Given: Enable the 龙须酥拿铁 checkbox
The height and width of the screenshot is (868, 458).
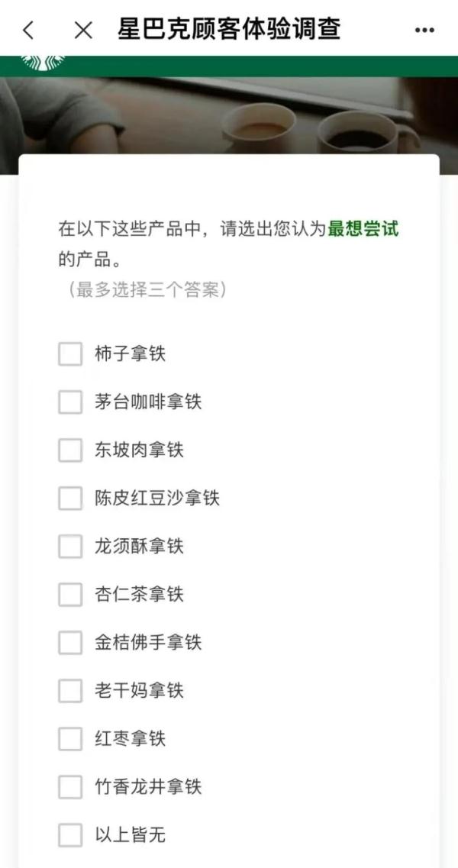Looking at the screenshot, I should tap(69, 547).
